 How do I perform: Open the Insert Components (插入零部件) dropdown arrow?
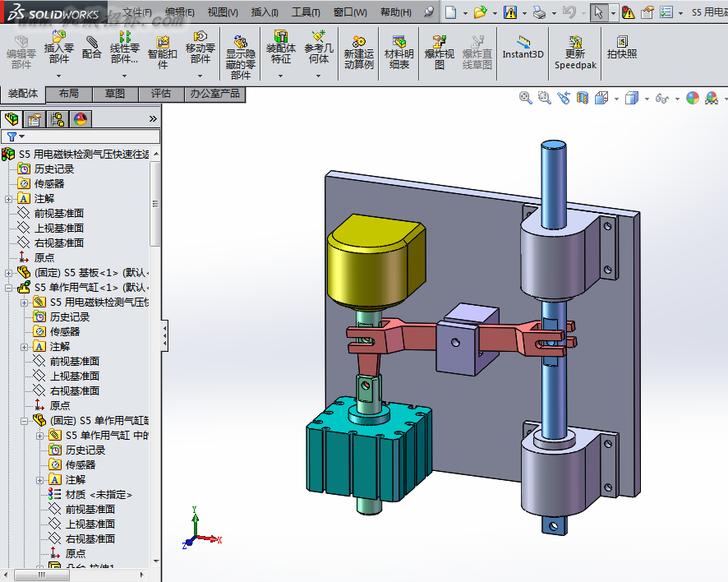[58, 76]
